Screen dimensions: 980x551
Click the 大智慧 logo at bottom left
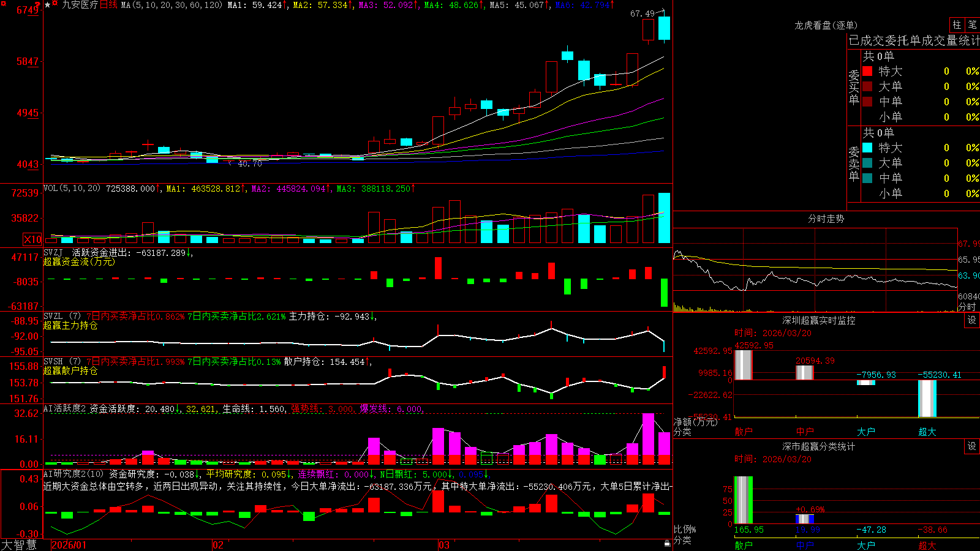(18, 545)
